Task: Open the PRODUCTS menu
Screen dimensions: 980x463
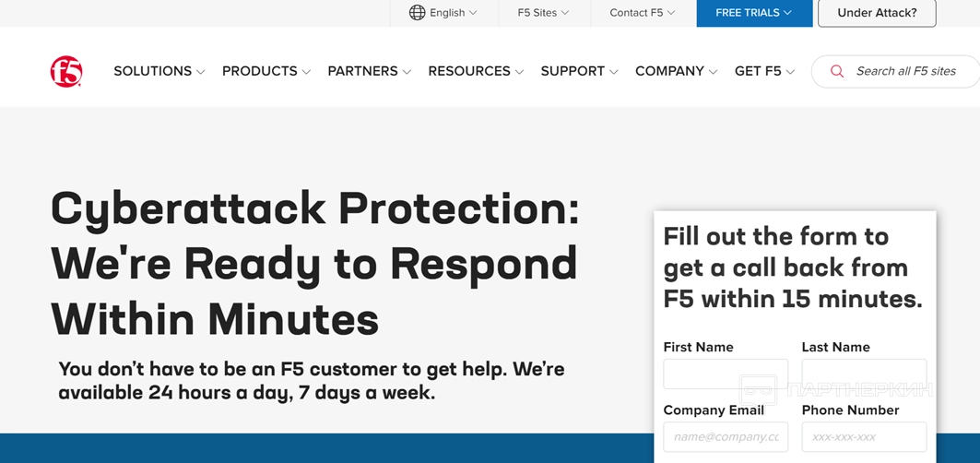Action: pyautogui.click(x=266, y=71)
